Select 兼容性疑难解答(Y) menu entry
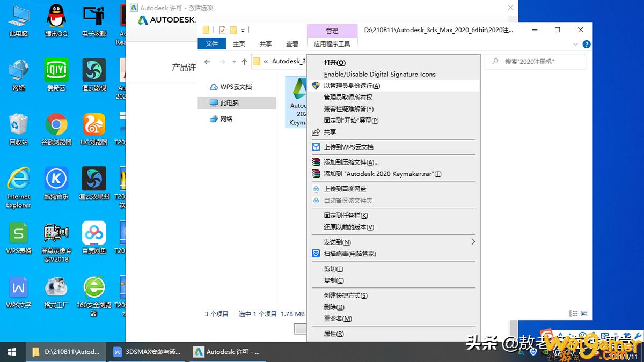 tap(393, 109)
